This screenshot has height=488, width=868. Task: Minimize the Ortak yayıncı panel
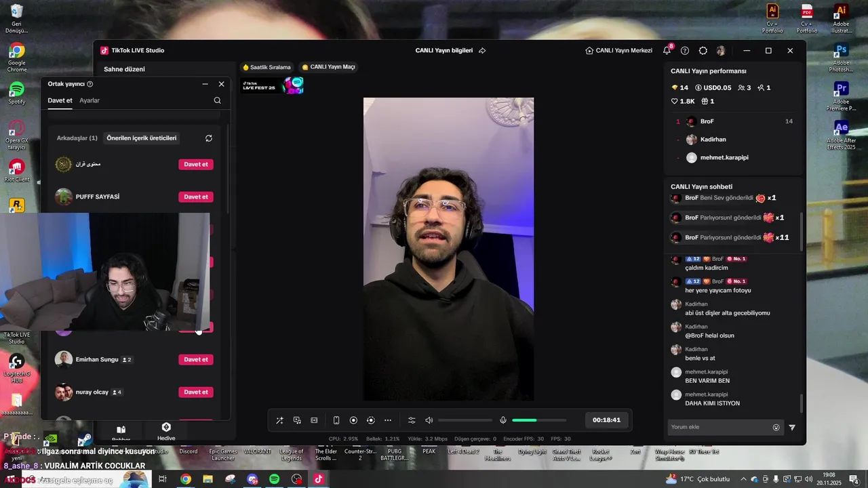tap(205, 84)
